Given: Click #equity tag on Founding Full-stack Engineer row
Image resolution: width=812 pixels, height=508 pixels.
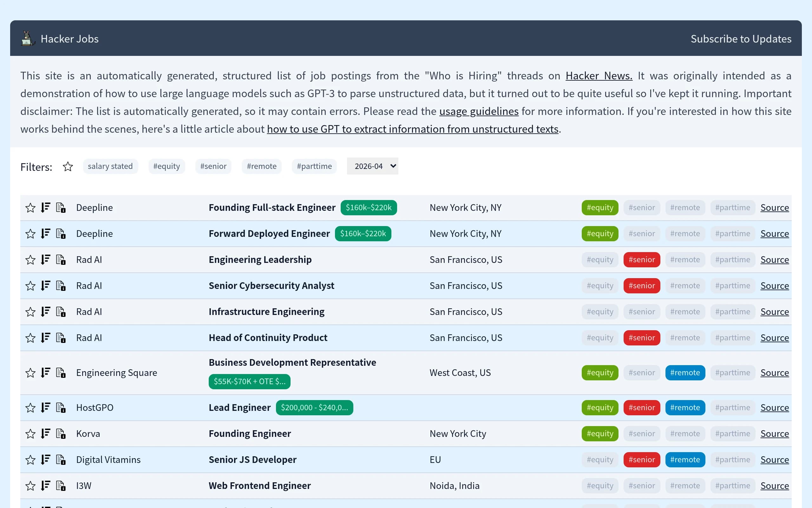Looking at the screenshot, I should (x=600, y=208).
